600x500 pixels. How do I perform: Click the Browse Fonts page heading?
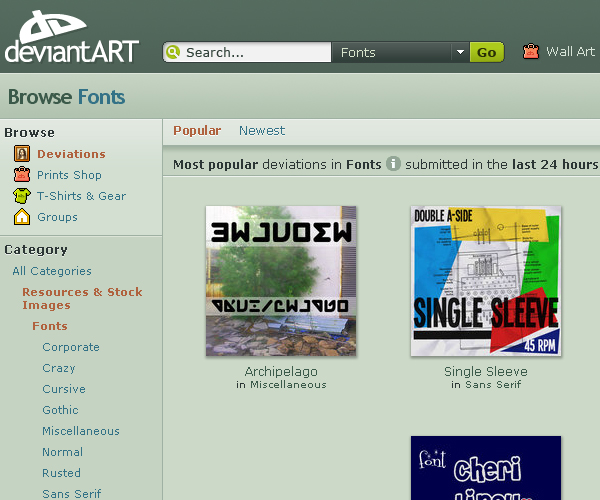[x=67, y=97]
